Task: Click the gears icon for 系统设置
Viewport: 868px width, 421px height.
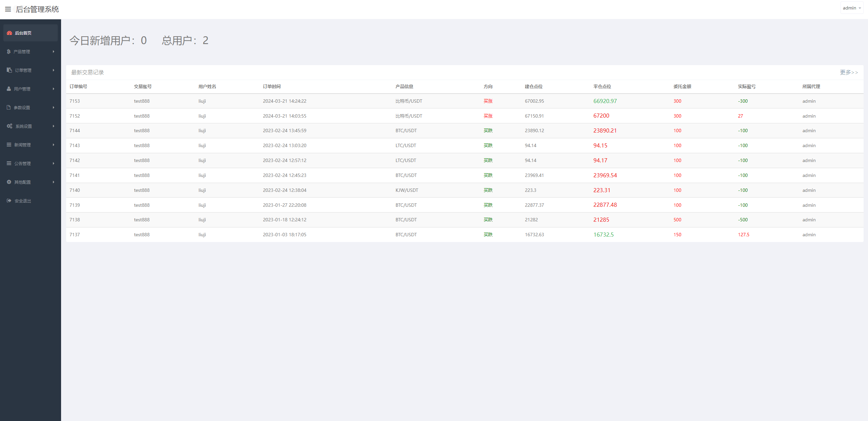Action: coord(10,126)
